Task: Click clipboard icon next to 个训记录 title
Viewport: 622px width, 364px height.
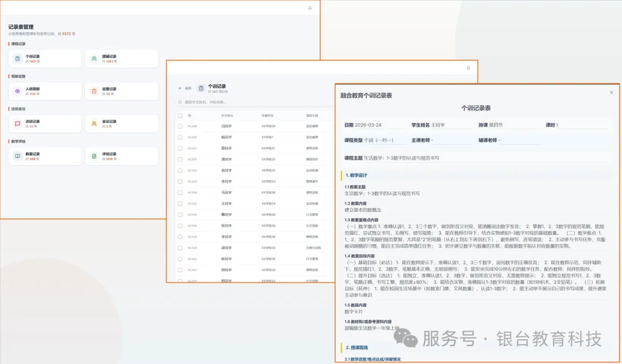Action: click(x=201, y=88)
